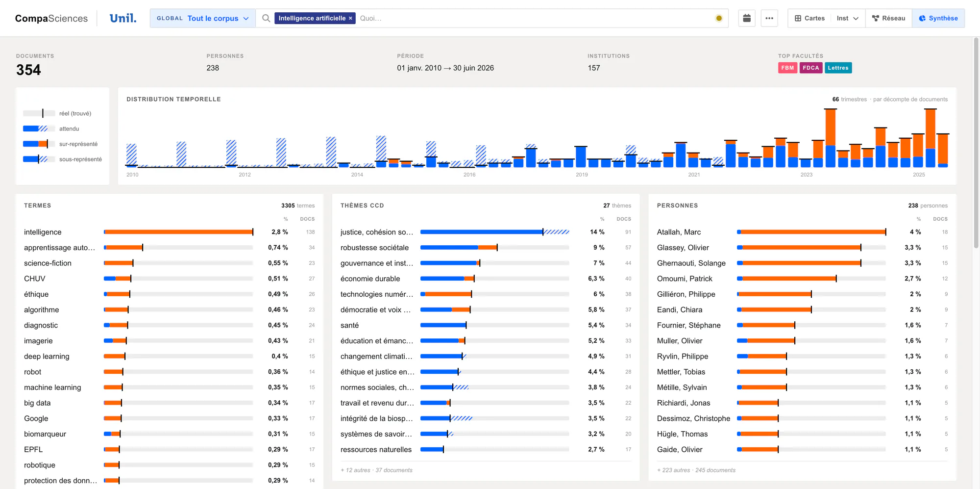Image resolution: width=980 pixels, height=489 pixels.
Task: Click the CompaSciences logo
Action: tap(51, 18)
